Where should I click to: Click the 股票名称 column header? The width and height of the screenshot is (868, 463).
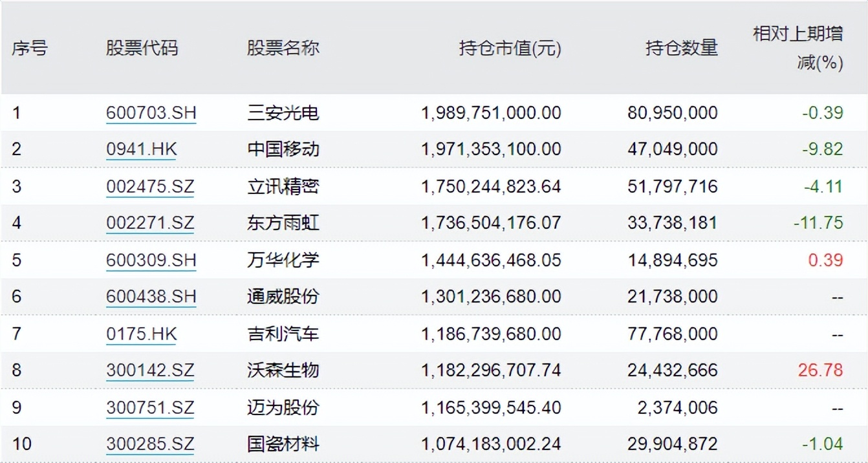point(283,48)
